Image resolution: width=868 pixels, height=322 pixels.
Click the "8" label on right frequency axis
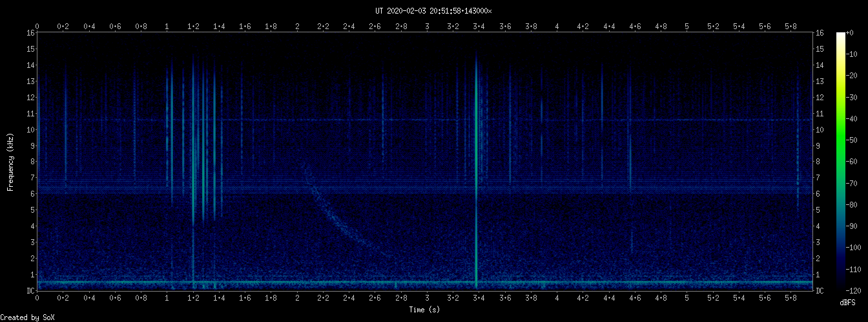pyautogui.click(x=818, y=162)
